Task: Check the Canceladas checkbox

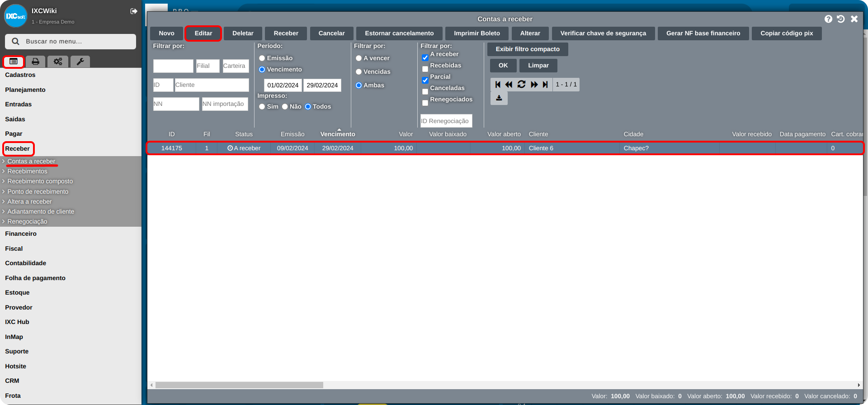Action: pos(425,91)
